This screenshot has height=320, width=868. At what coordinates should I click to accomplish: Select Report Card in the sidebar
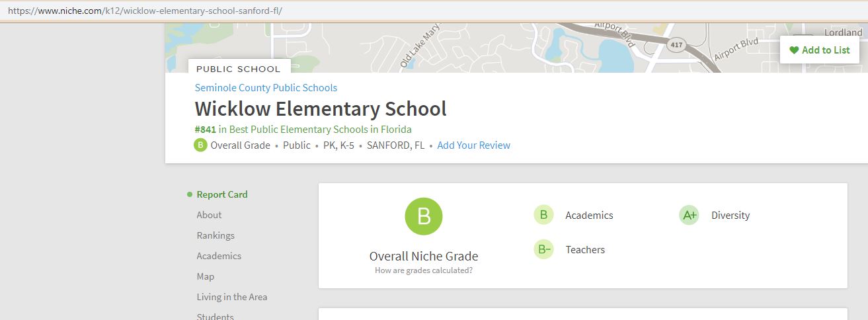click(222, 194)
